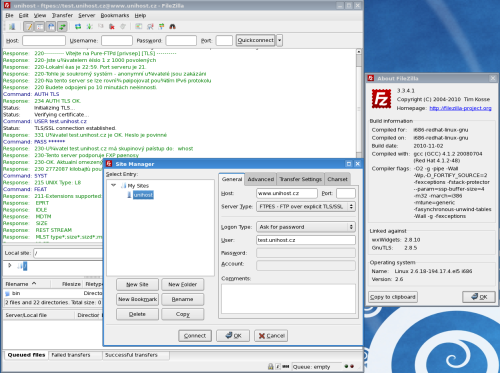This screenshot has height=373, width=500.
Task: Open the File menu
Action: click(9, 15)
